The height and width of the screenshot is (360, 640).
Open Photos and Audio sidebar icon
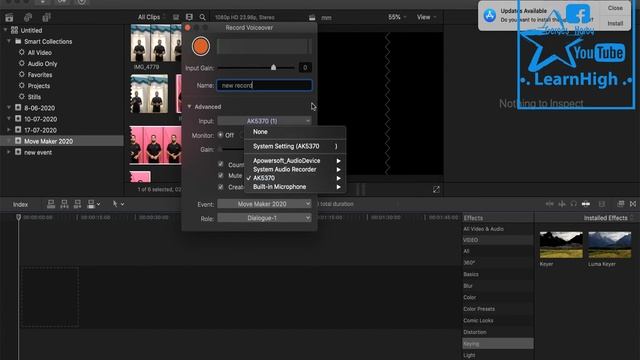coord(28,18)
